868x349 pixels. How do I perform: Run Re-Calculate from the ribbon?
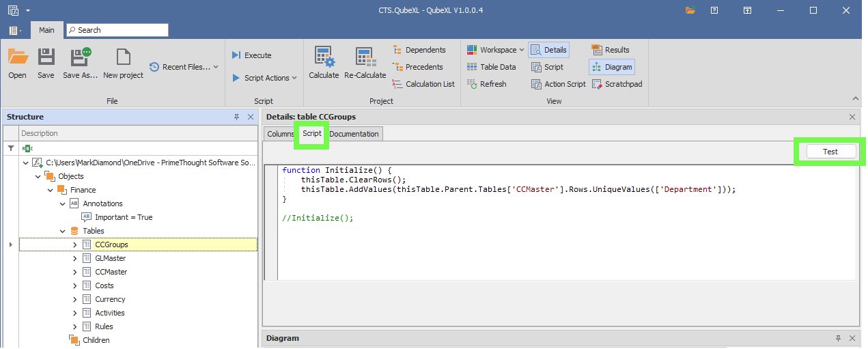[x=365, y=63]
